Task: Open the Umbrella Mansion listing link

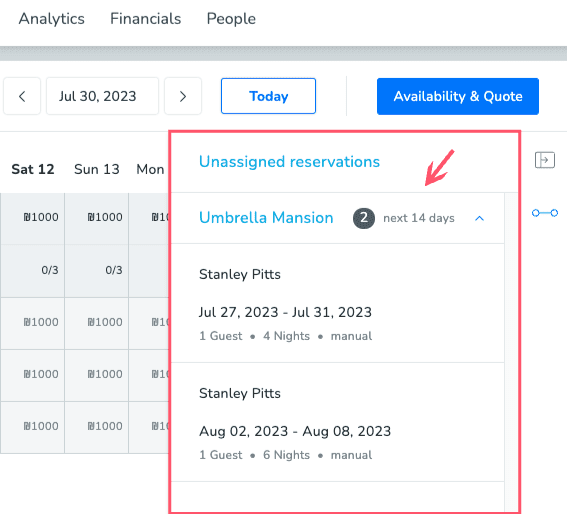Action: (266, 218)
